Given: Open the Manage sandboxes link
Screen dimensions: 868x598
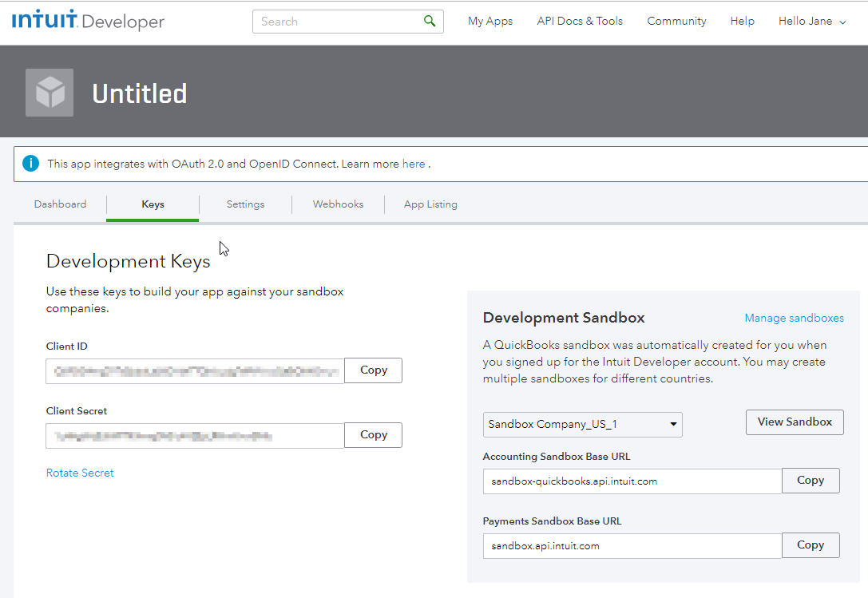Looking at the screenshot, I should coord(794,318).
